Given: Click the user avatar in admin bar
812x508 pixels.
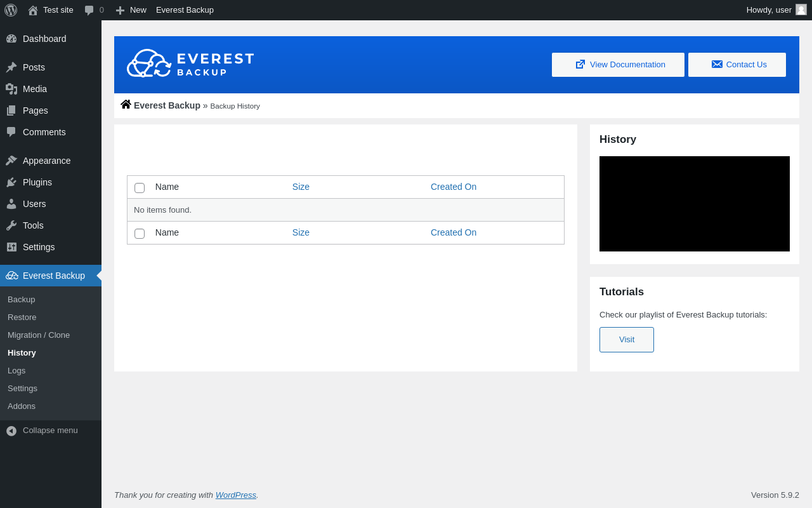Looking at the screenshot, I should click(801, 10).
